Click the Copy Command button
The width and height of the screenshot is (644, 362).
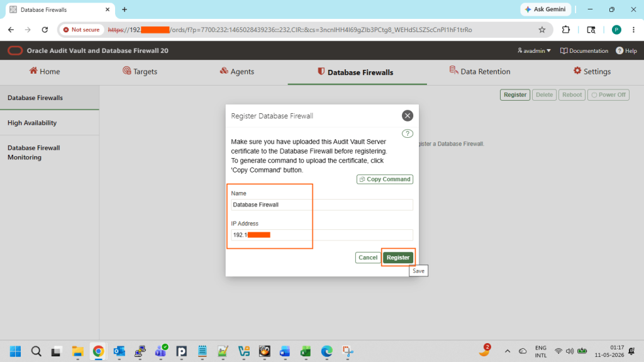click(x=385, y=179)
